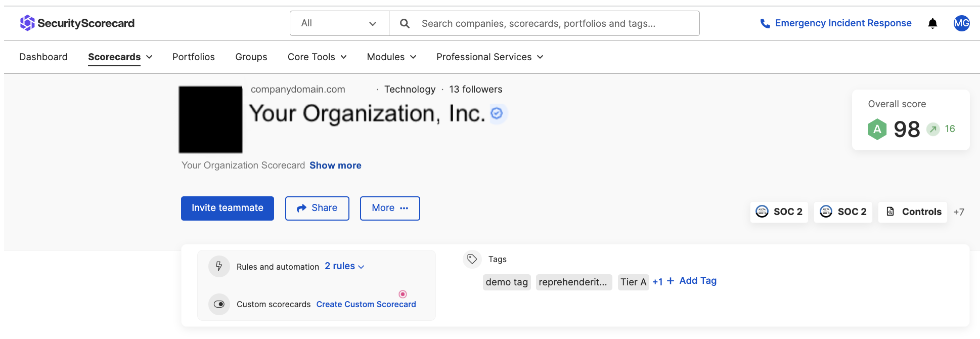Click the first SOC 2 badge
Screen dimensions: 980x339
pos(779,211)
